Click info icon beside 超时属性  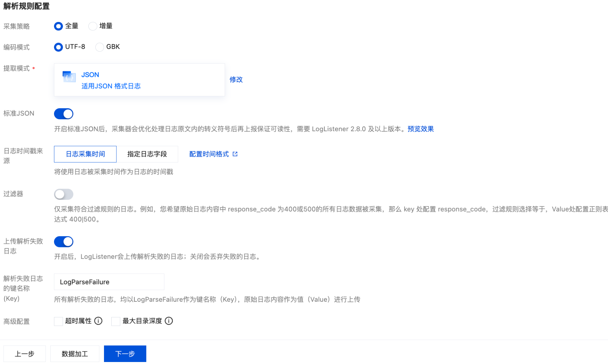point(98,321)
